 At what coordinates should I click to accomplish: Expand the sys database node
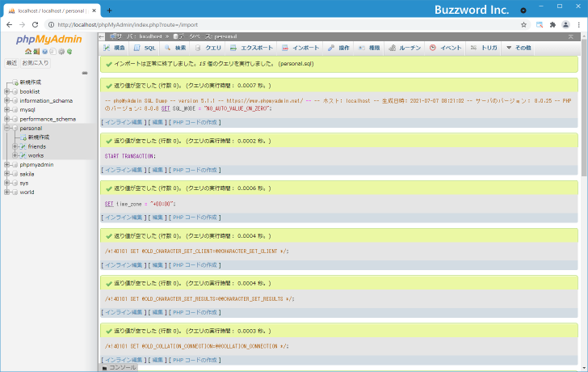6,183
